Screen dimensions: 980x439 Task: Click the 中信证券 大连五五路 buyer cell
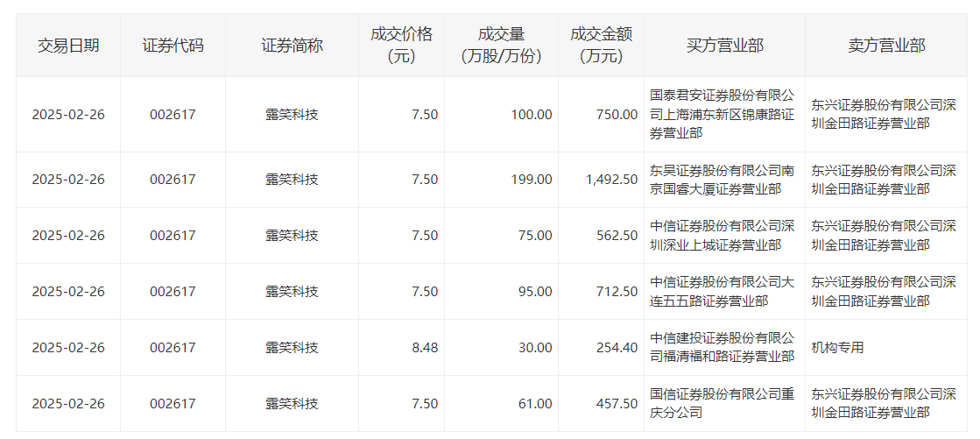pyautogui.click(x=723, y=292)
